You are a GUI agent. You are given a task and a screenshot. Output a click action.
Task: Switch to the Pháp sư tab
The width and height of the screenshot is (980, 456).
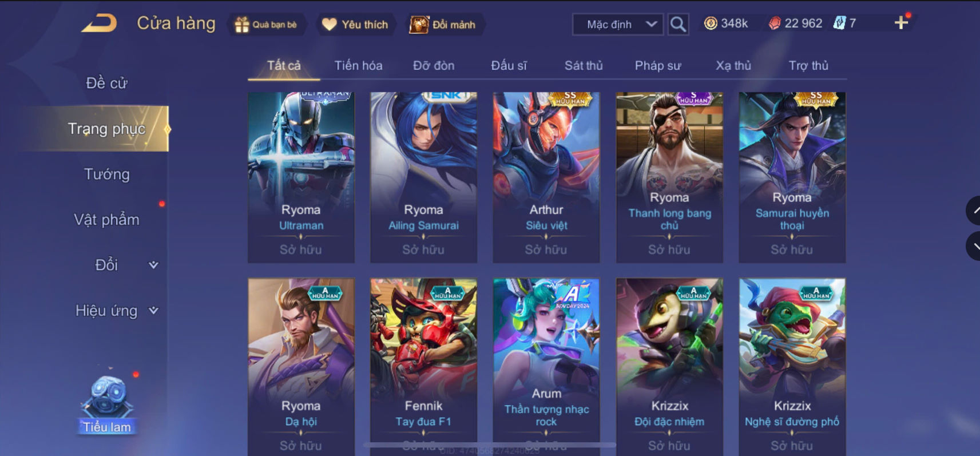(658, 66)
